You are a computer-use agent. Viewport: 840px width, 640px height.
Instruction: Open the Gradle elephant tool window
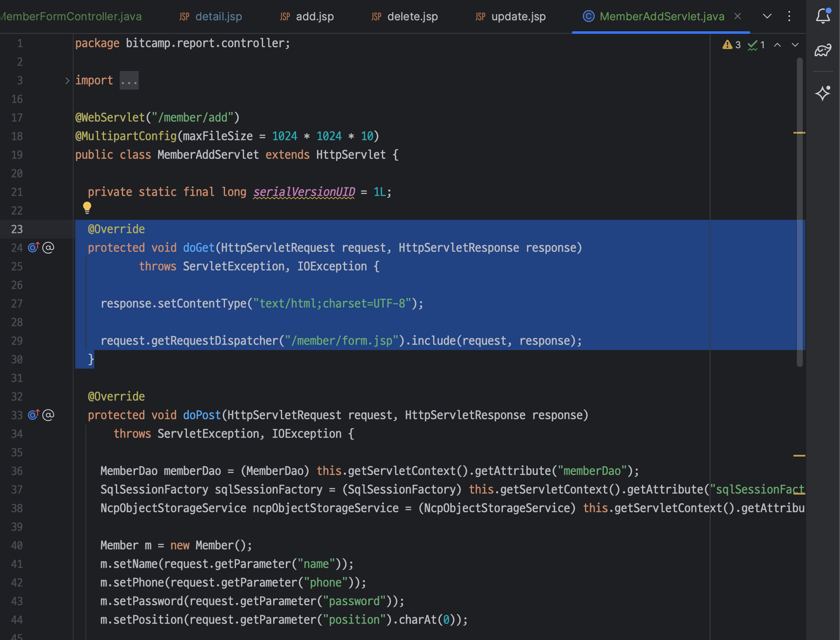point(823,51)
